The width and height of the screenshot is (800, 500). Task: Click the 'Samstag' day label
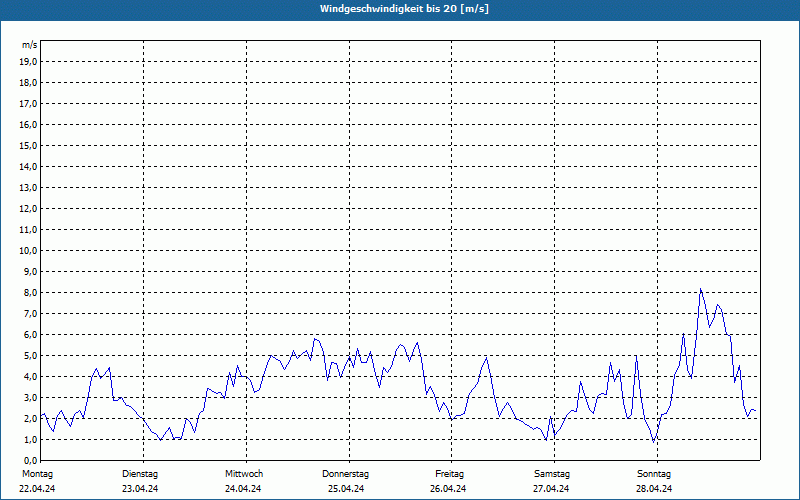point(552,474)
